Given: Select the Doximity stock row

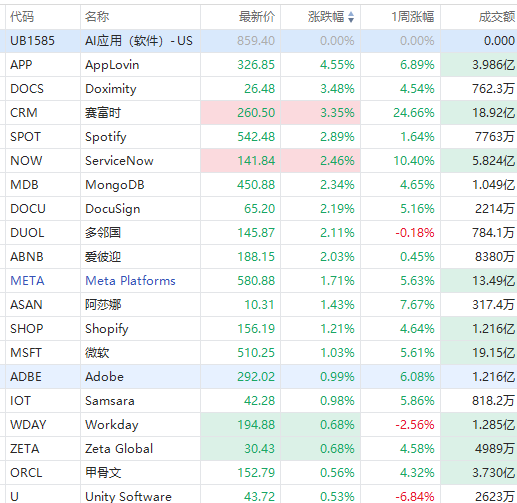Looking at the screenshot, I should coord(258,89).
